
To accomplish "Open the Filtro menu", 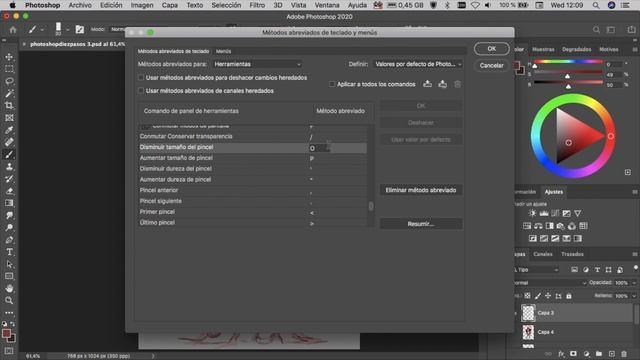I will coord(257,5).
